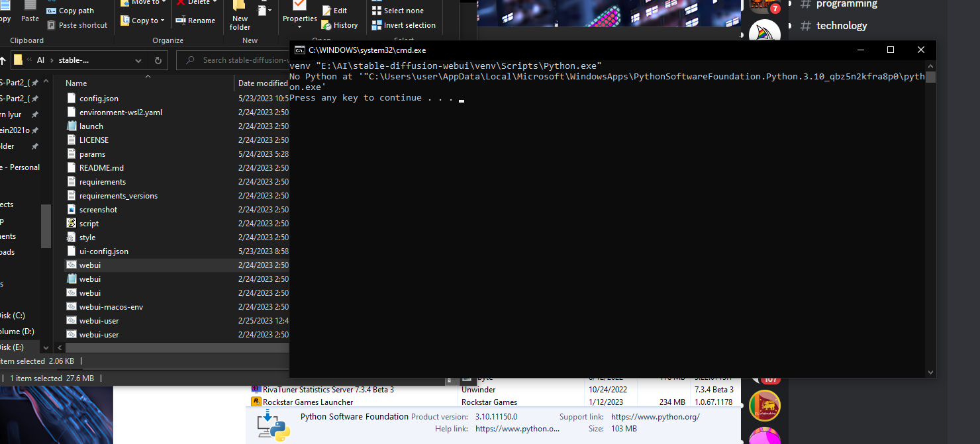The width and height of the screenshot is (980, 444).
Task: Click the 1.0.67.1178 version cell
Action: [713, 402]
